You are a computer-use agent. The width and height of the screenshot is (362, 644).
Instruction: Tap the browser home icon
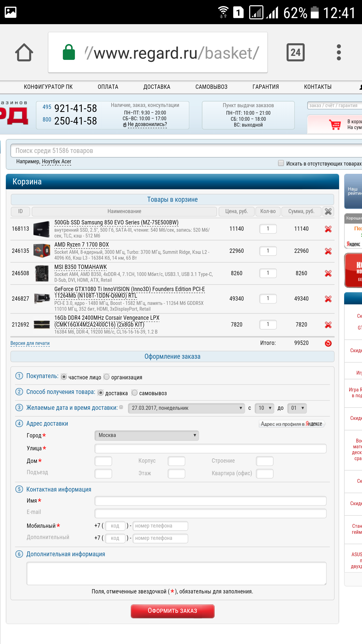[x=24, y=52]
